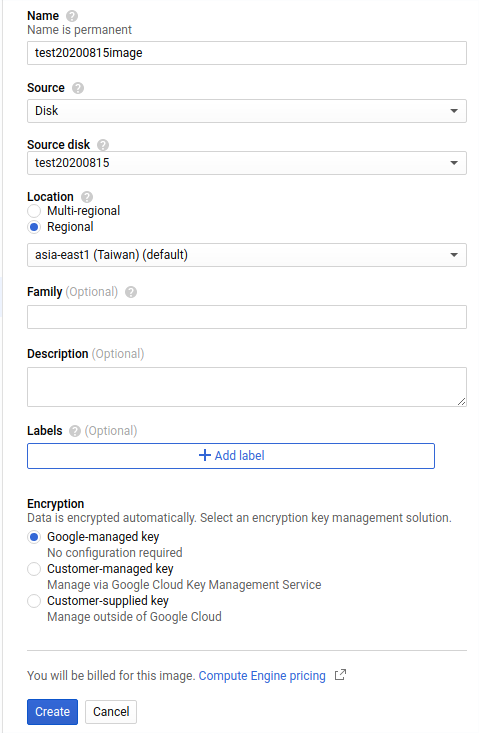Select the Regional location radio button
Screen dimensions: 479x733
(34, 227)
